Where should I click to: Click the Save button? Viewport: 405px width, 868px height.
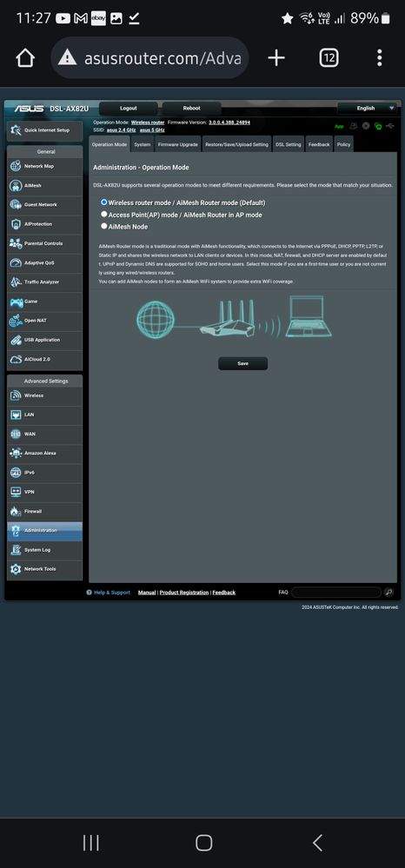(242, 364)
